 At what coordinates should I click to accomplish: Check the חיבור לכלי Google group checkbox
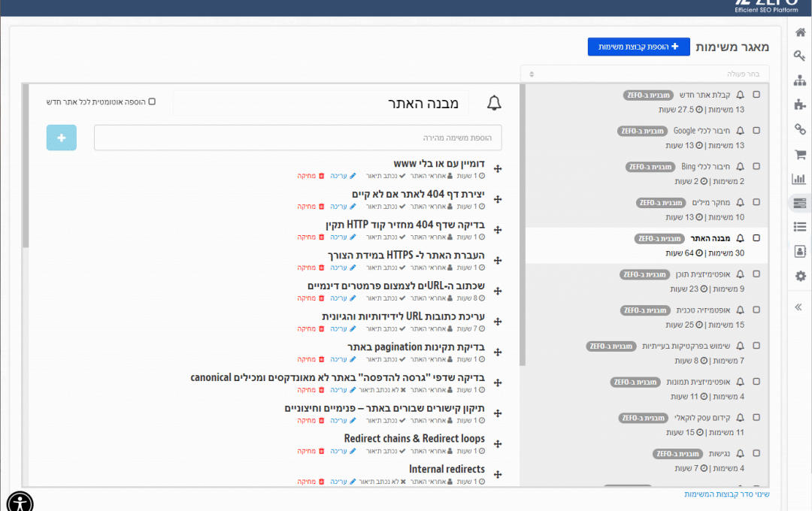[756, 131]
